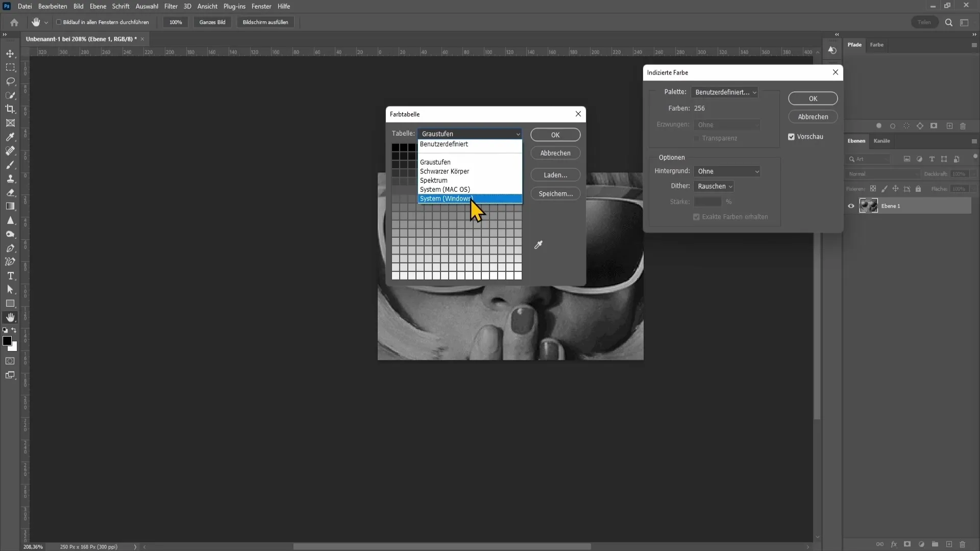Click the Laden... button
The height and width of the screenshot is (551, 980).
pyautogui.click(x=555, y=175)
